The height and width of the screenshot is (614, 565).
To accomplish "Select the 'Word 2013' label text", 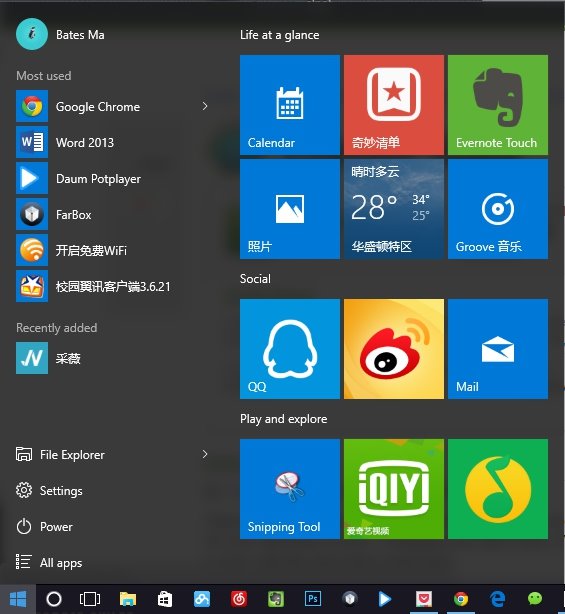I will 85,143.
